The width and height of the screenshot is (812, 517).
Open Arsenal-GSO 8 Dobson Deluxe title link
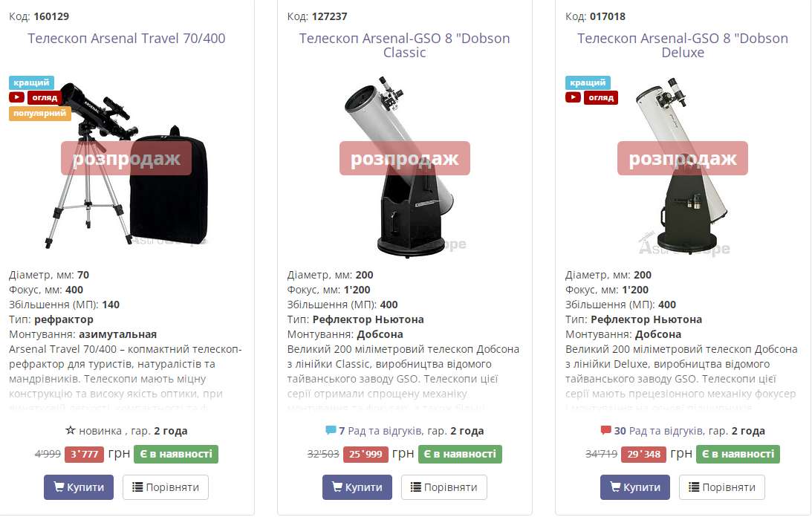[x=683, y=45]
